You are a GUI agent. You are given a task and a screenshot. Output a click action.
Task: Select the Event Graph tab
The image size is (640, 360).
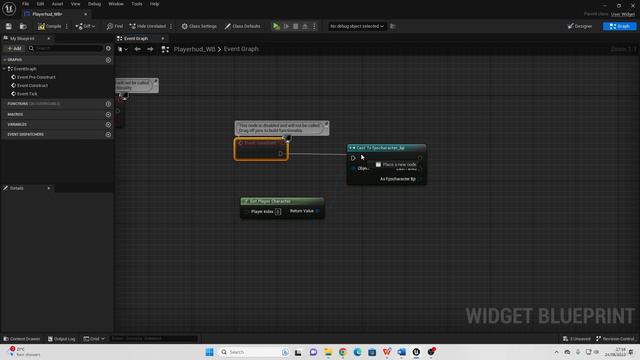136,38
